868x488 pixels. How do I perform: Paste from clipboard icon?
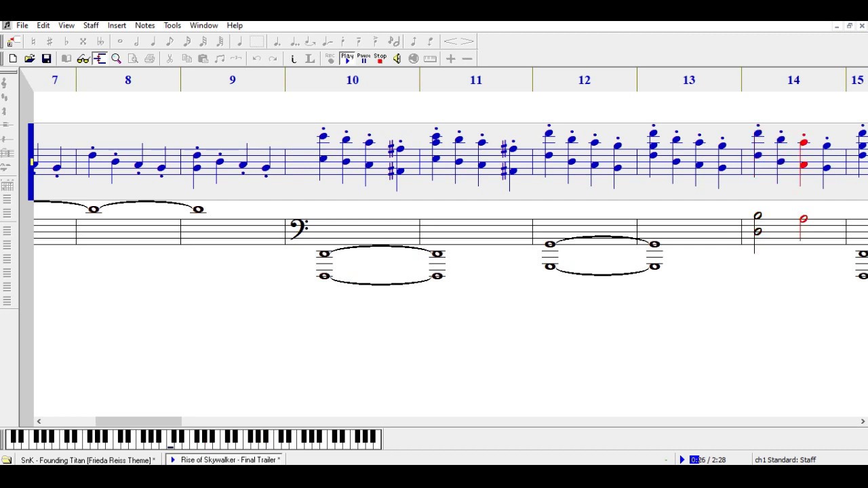pos(203,59)
